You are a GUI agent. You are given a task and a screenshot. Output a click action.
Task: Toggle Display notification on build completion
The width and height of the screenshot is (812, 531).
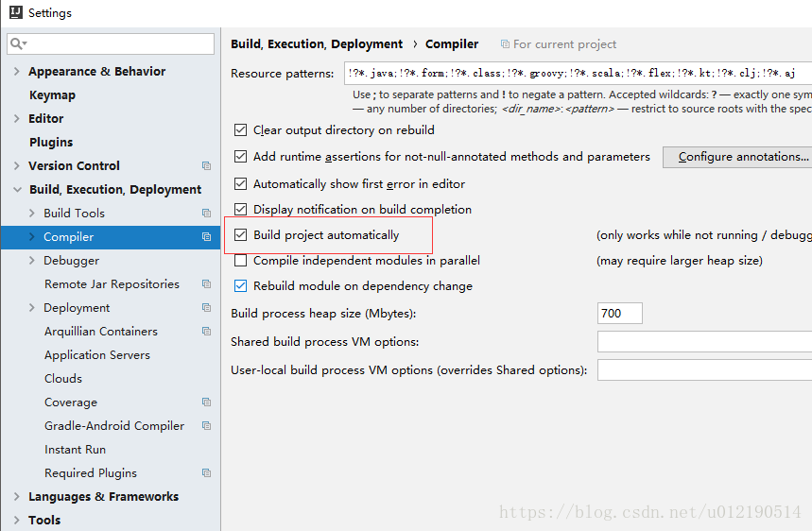240,209
